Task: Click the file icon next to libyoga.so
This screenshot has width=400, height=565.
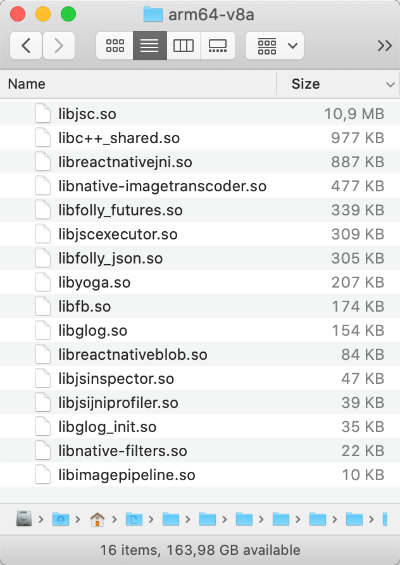Action: pyautogui.click(x=43, y=282)
